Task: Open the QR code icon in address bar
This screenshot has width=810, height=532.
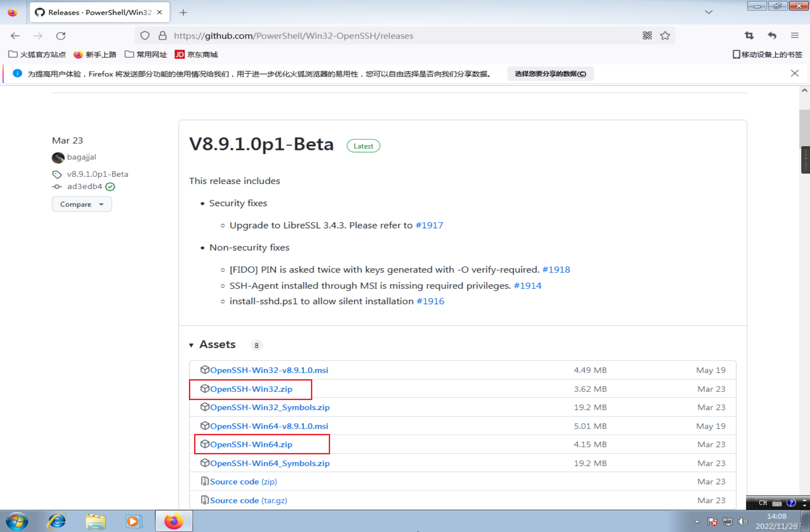Action: point(647,36)
